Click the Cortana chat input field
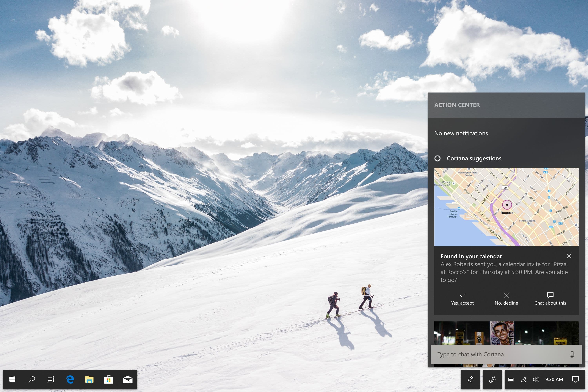588x392 pixels. click(x=503, y=354)
